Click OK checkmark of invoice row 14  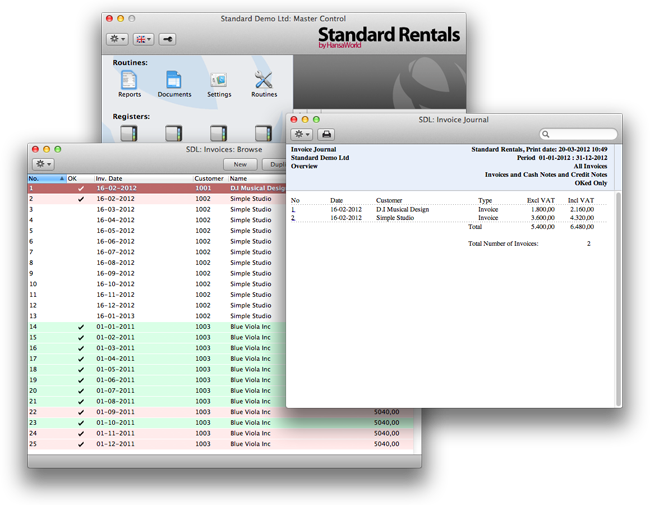[81, 327]
